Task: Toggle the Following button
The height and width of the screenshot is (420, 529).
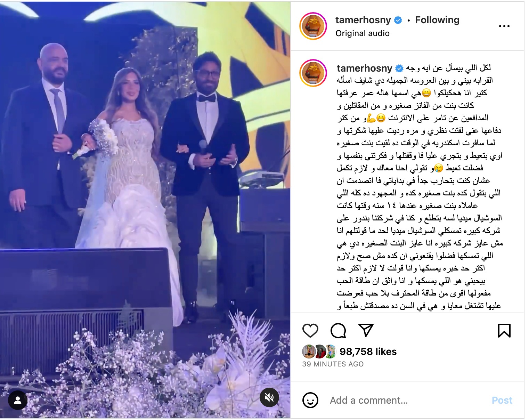Action: (437, 20)
